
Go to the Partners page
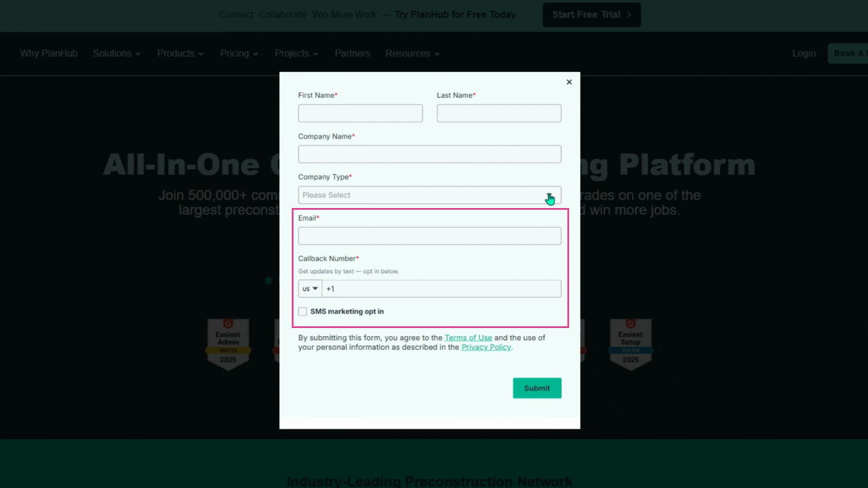coord(353,54)
